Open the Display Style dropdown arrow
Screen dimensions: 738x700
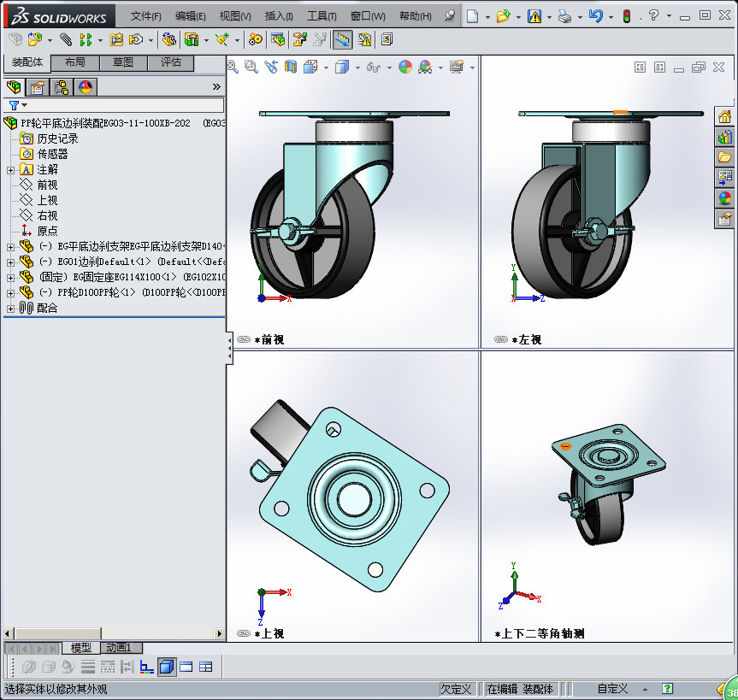[x=357, y=68]
